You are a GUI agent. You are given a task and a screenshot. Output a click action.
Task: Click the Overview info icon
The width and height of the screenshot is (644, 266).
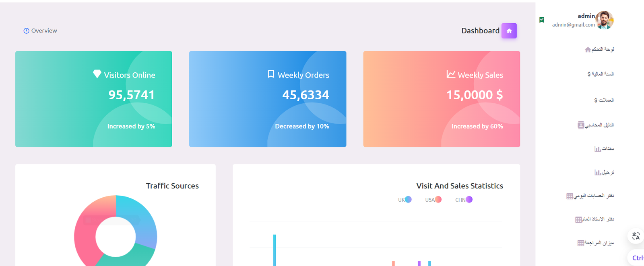(x=26, y=31)
